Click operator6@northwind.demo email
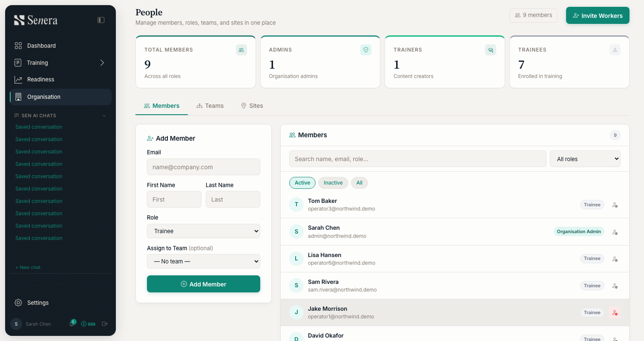This screenshot has height=341, width=644. pos(342,263)
